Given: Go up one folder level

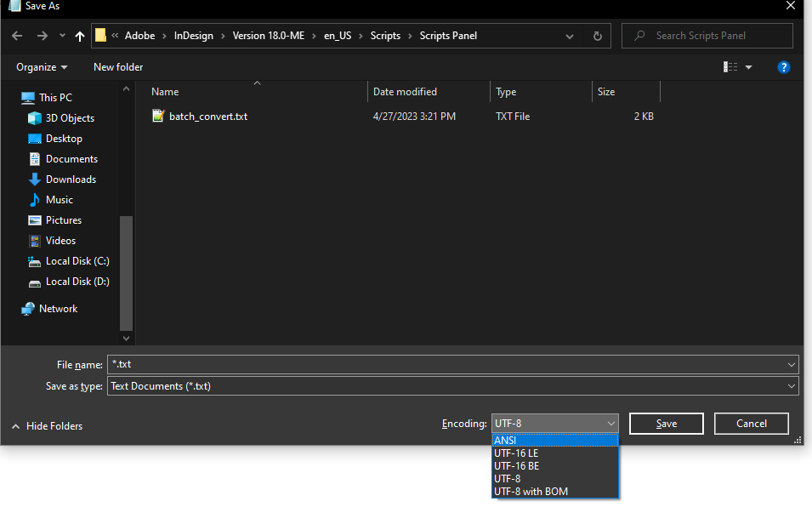Looking at the screenshot, I should click(x=79, y=36).
